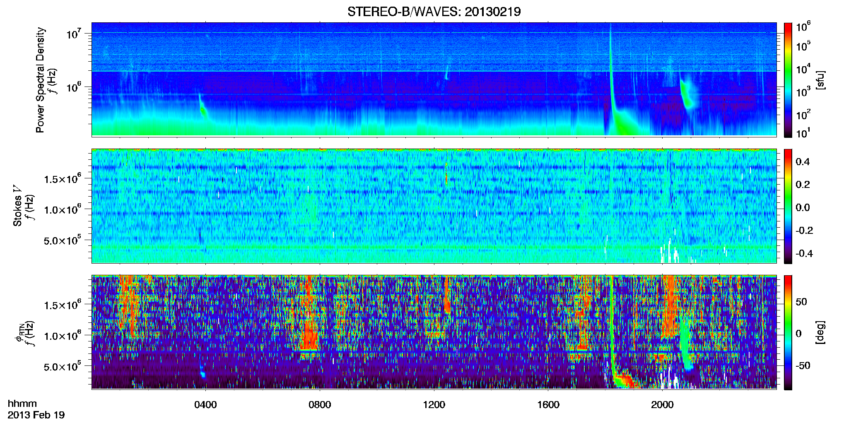Image resolution: width=868 pixels, height=447 pixels.
Task: Click 1.5×10^6 tick label on φRTN panel
Action: 63,305
